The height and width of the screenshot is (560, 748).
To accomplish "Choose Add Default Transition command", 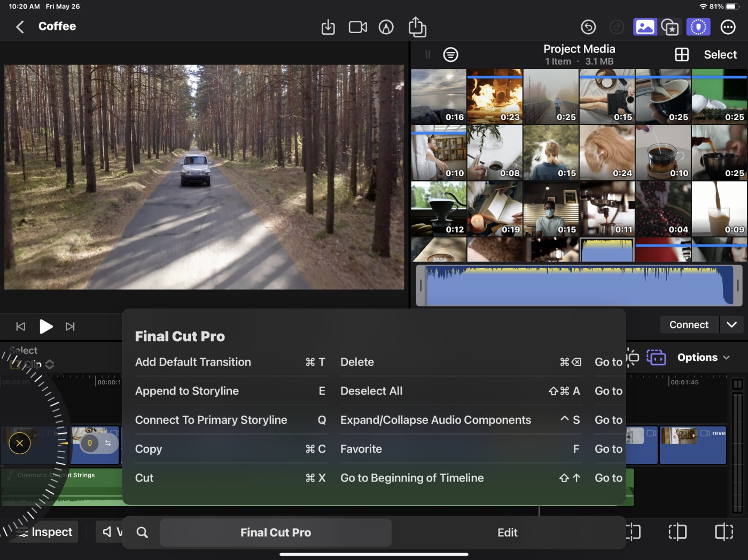I will coord(230,362).
